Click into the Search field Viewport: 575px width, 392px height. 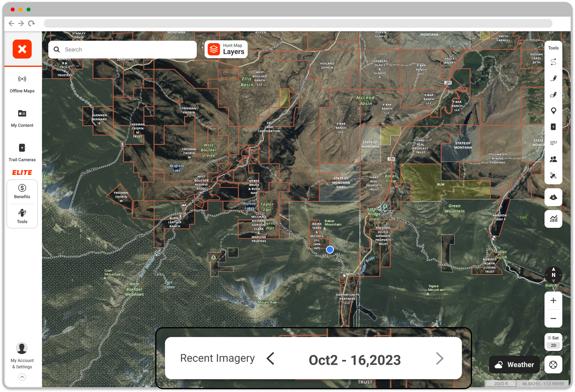pyautogui.click(x=122, y=49)
